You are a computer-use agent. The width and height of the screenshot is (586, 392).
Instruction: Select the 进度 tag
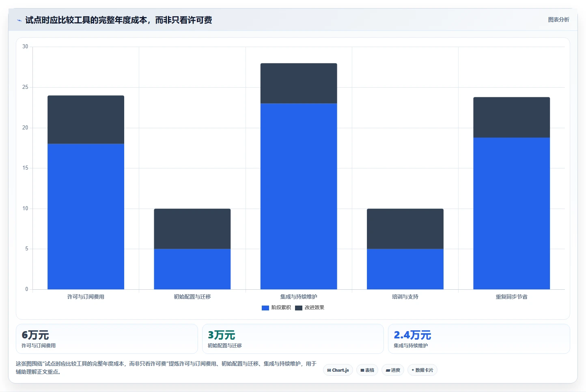click(393, 370)
